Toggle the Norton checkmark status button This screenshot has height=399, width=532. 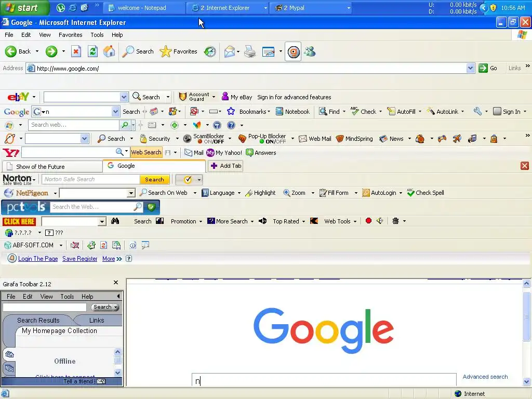188,179
